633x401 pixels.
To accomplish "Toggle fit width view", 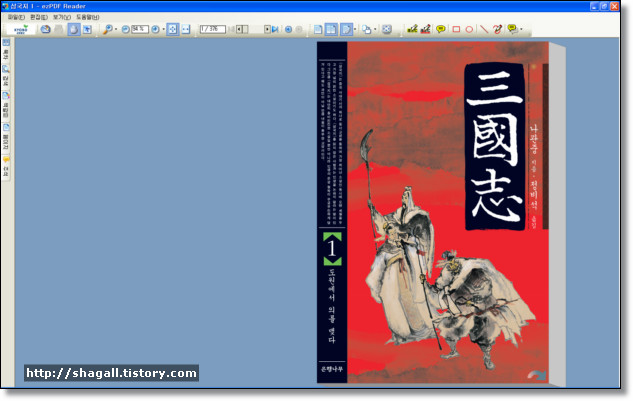I will (185, 29).
